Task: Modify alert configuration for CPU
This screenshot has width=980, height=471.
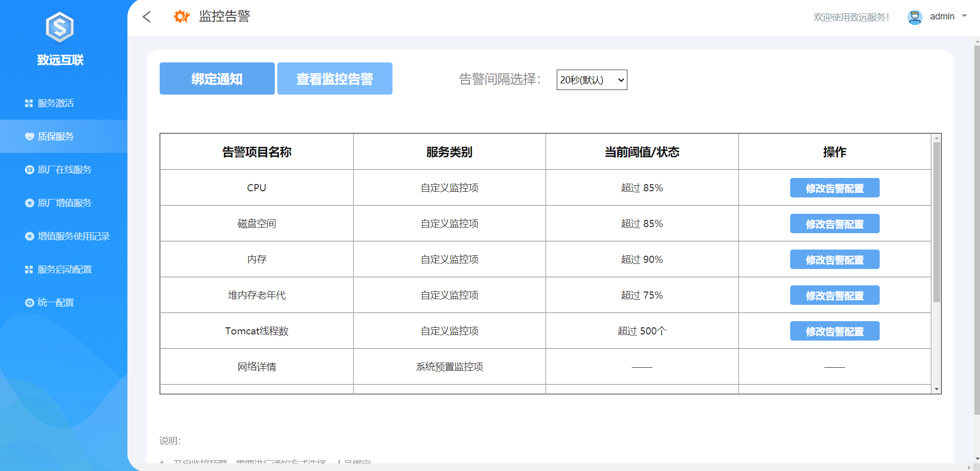Action: click(834, 188)
